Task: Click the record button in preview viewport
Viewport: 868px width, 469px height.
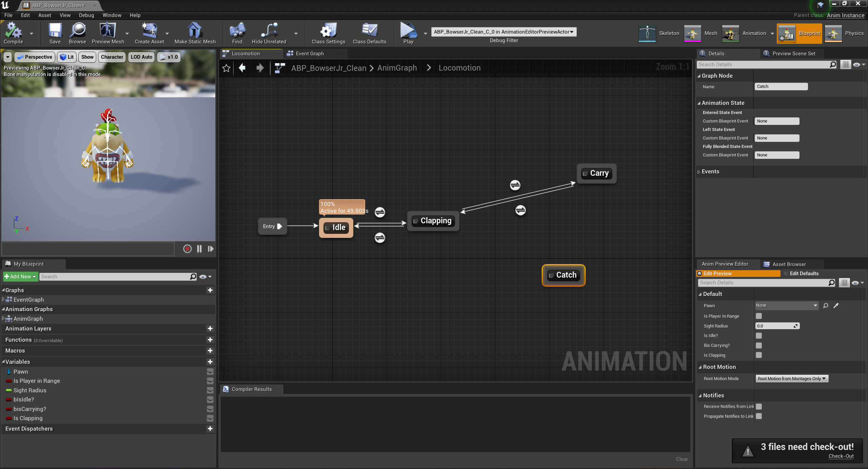Action: coord(188,249)
